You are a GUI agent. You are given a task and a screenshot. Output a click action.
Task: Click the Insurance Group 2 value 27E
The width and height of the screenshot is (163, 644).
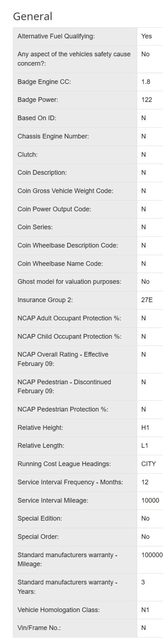pyautogui.click(x=147, y=300)
